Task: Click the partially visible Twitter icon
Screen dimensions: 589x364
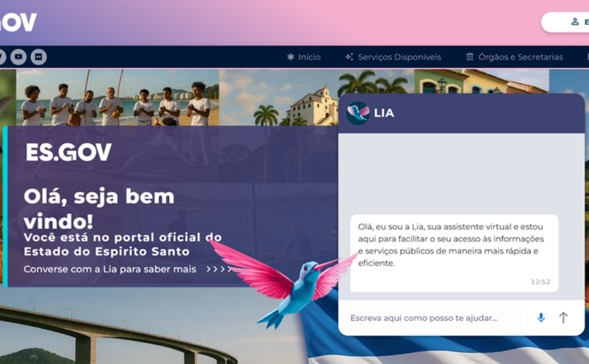Action: pos(2,57)
